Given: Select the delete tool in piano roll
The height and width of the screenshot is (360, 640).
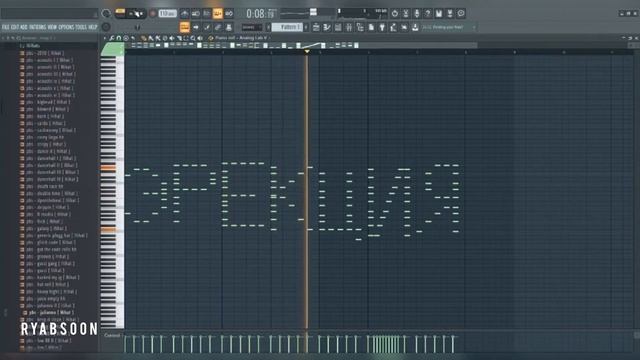Looking at the screenshot, I should coord(165,38).
